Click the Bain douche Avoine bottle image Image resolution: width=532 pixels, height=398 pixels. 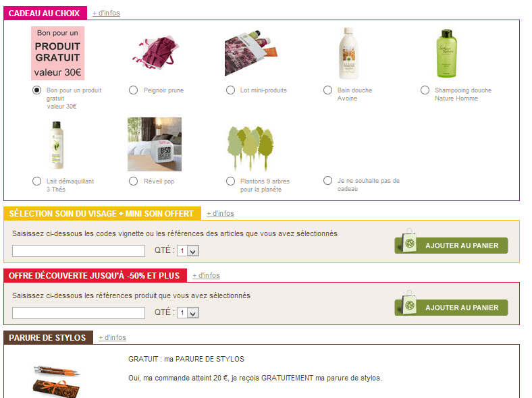348,53
